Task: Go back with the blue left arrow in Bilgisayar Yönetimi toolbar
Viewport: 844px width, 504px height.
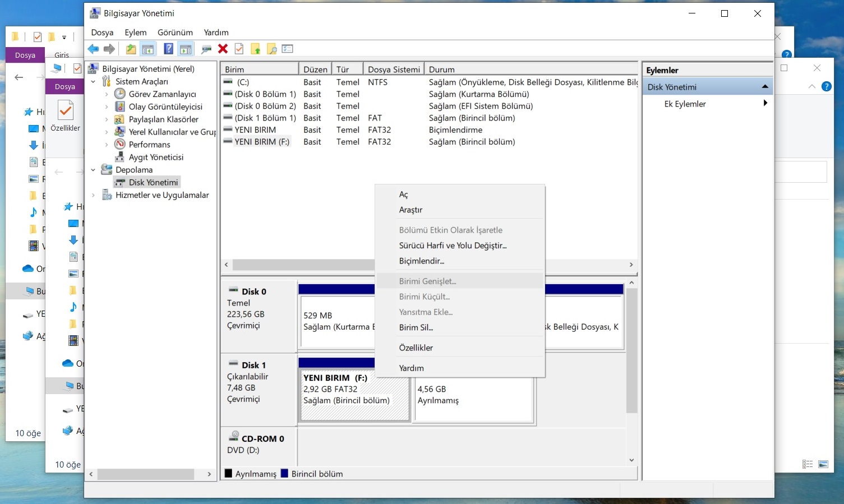Action: 93,49
